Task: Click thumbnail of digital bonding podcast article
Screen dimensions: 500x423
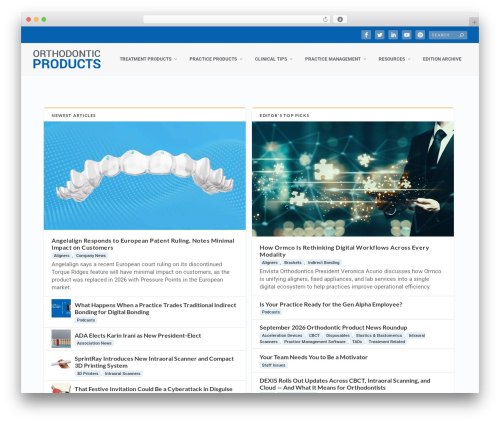Action: (x=61, y=308)
